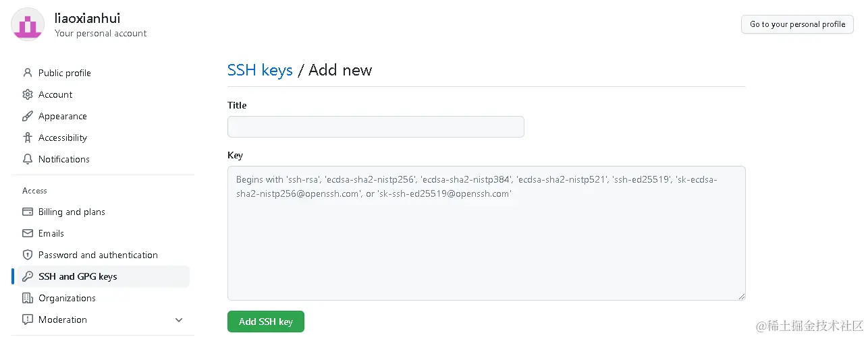Click the envelope icon beside Emails
868x337 pixels.
pos(28,233)
